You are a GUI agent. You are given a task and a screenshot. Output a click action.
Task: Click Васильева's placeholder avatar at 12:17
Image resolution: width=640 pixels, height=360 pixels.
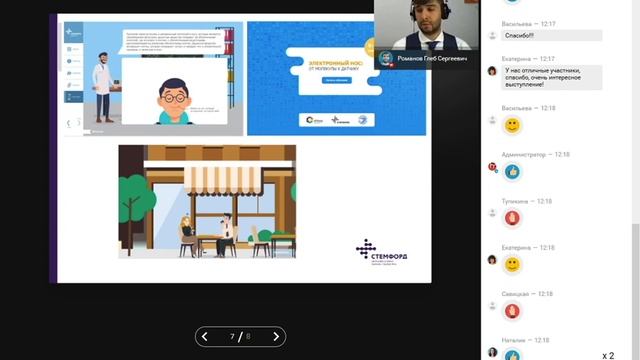point(492,36)
